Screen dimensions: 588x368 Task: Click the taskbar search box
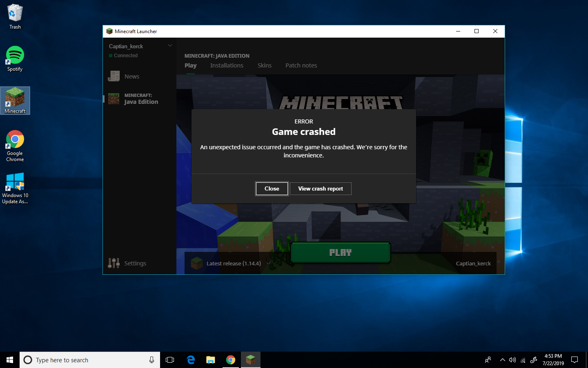[90, 360]
